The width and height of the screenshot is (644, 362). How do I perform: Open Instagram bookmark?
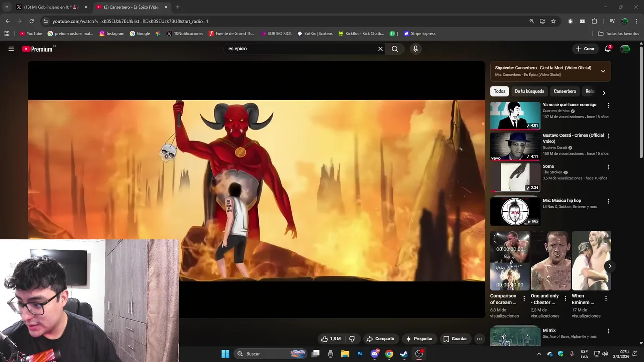pos(112,34)
